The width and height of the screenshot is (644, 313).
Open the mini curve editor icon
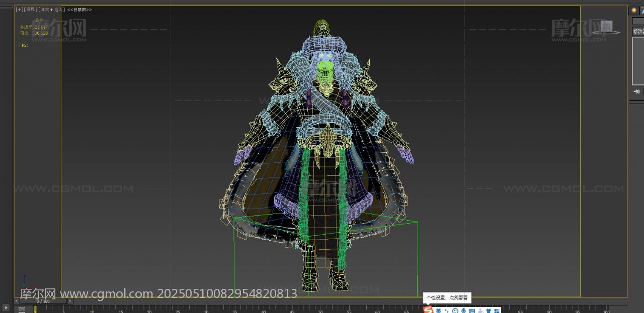point(22,309)
